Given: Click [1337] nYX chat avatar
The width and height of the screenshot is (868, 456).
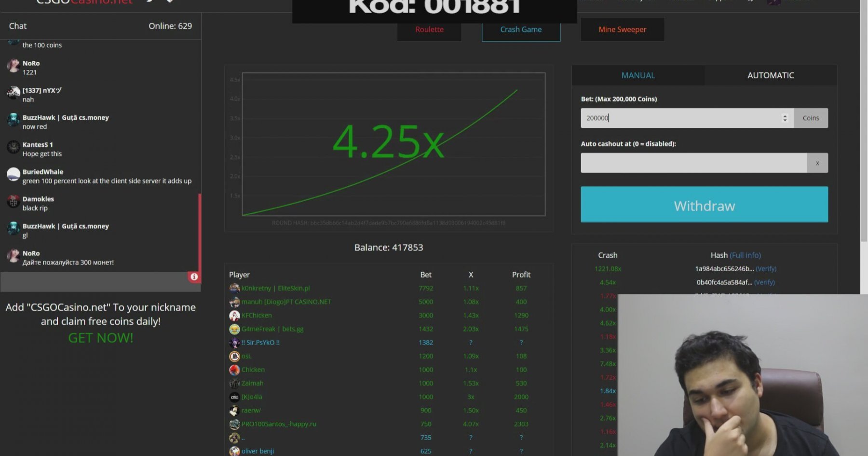Looking at the screenshot, I should (14, 93).
